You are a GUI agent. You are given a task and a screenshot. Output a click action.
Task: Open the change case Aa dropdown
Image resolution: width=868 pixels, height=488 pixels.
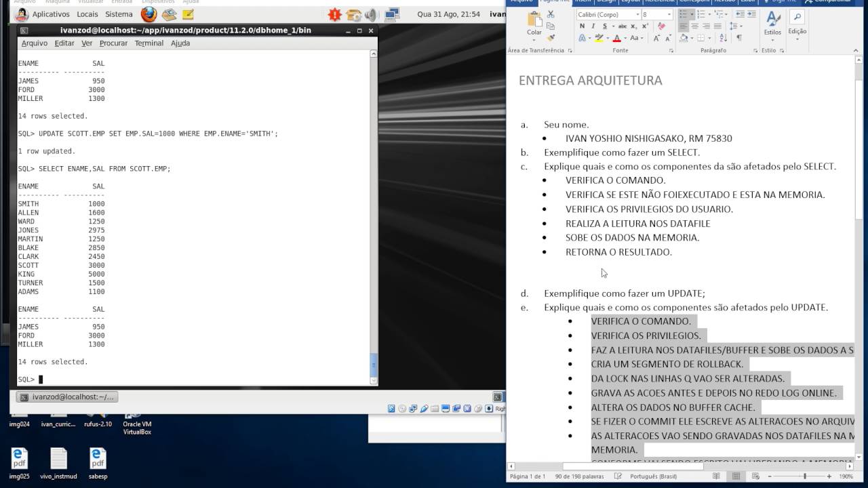pos(636,38)
